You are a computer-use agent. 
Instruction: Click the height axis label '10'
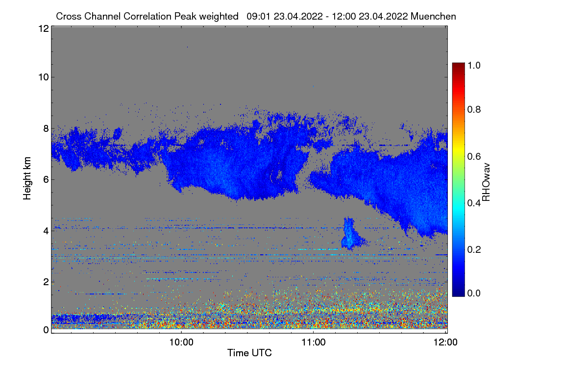(43, 77)
